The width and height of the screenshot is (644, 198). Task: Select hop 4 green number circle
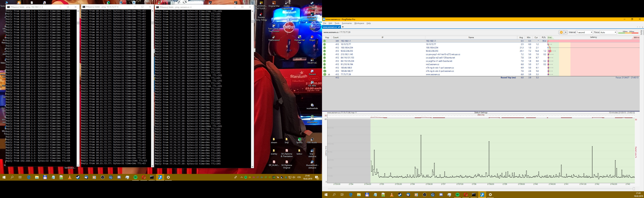click(x=325, y=51)
